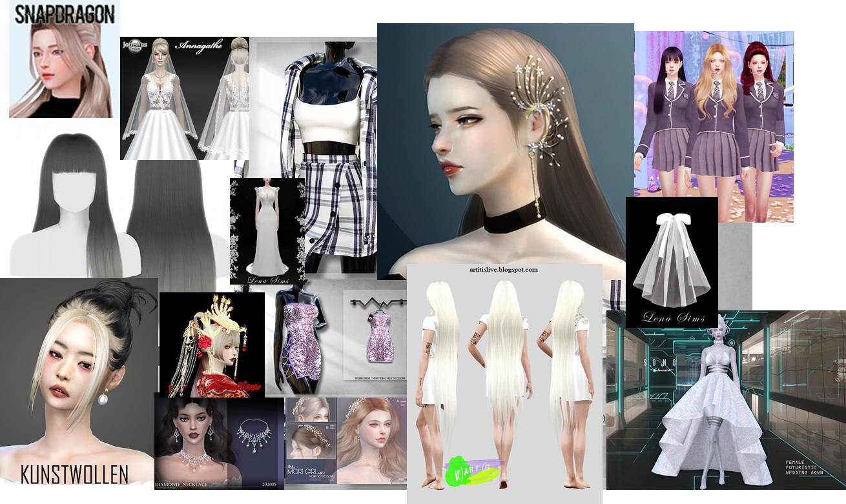Image resolution: width=846 pixels, height=504 pixels.
Task: Open the long white hair three-view image
Action: click(504, 384)
